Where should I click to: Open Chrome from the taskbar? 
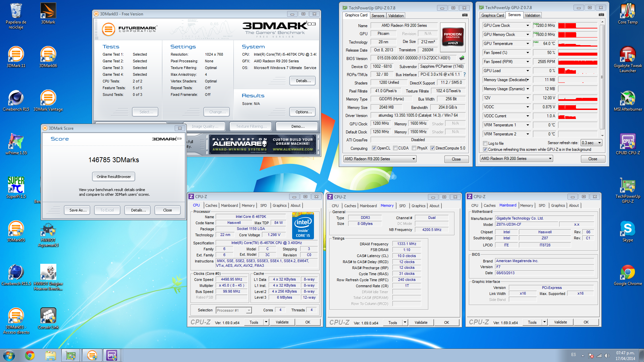pos(30,355)
